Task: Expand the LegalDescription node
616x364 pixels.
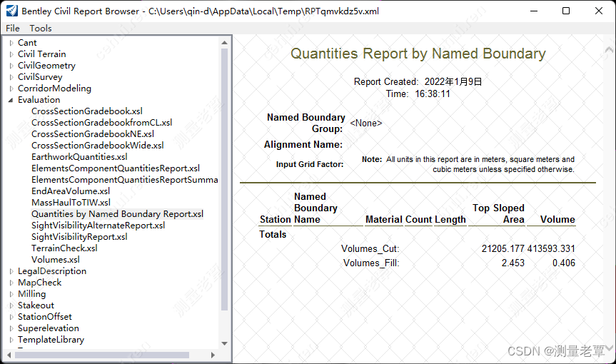Action: [11, 271]
